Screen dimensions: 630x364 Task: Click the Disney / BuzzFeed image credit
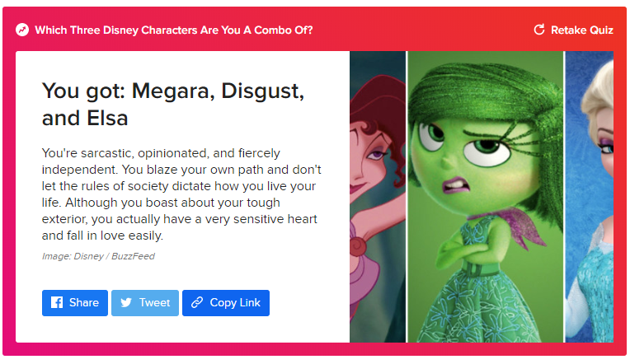(x=98, y=256)
